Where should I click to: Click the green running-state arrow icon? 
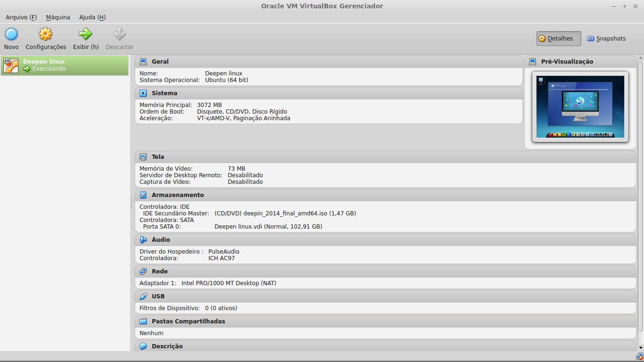(27, 69)
